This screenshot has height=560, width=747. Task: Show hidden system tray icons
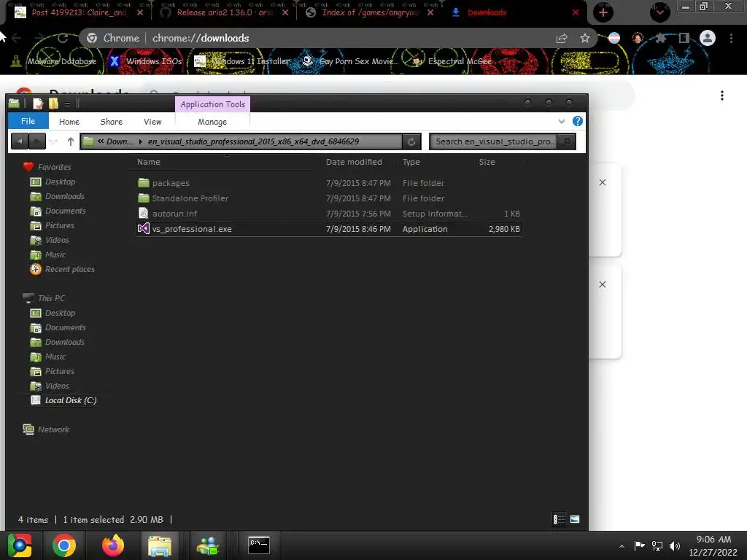coord(622,546)
